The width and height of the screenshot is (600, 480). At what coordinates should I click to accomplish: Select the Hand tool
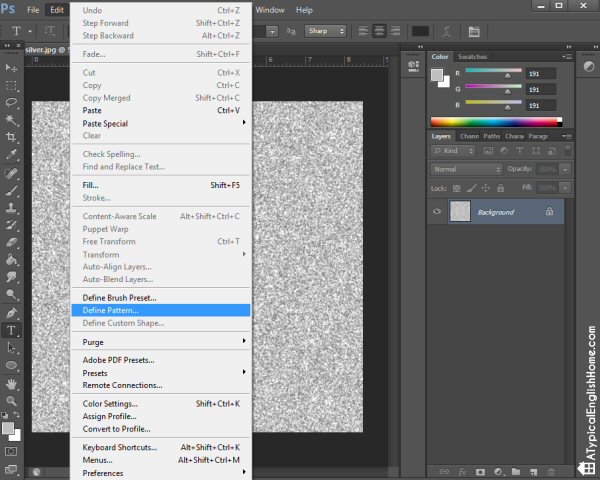11,384
